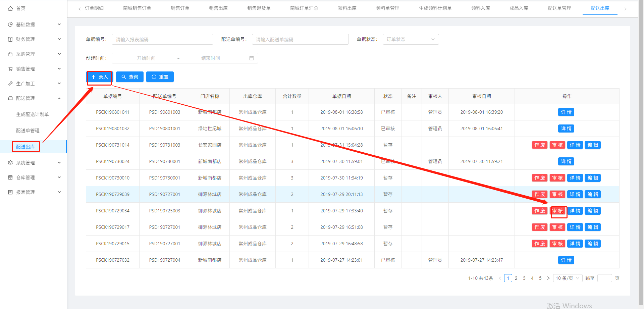Focus the 单据编号 input field

pos(162,39)
